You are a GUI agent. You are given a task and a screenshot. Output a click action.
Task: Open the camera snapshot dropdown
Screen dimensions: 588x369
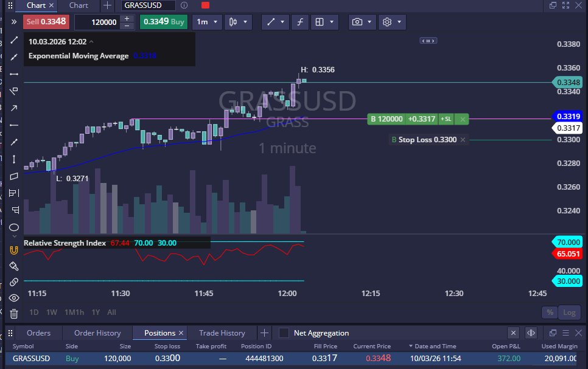362,22
